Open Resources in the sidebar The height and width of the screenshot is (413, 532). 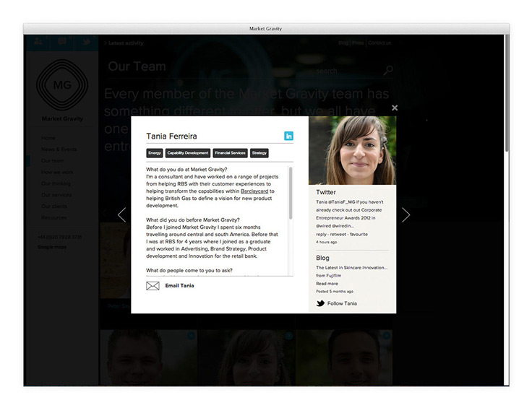tap(54, 217)
